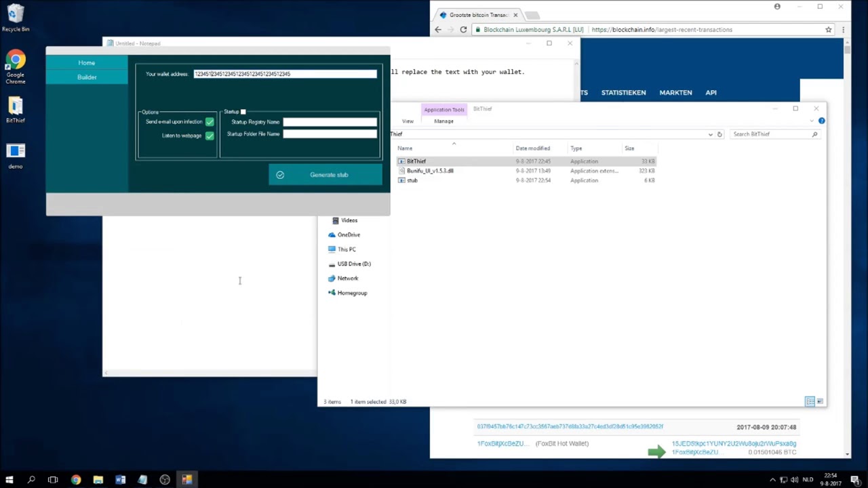Click the network icon in system tray
The image size is (868, 488).
(x=783, y=480)
